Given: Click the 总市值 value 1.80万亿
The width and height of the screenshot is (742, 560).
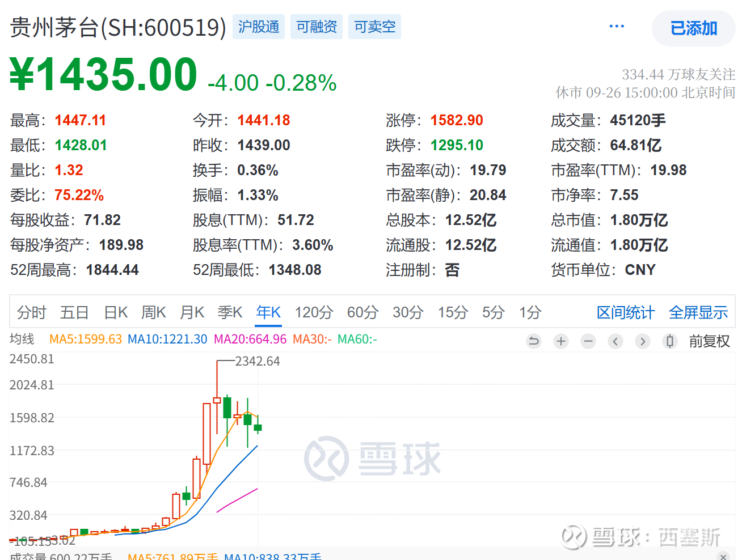Looking at the screenshot, I should (639, 220).
